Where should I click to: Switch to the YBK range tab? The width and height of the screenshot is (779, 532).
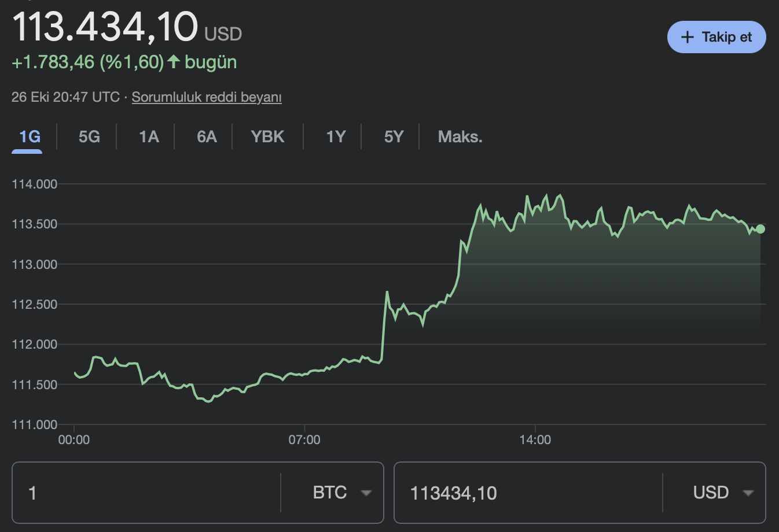coord(267,137)
